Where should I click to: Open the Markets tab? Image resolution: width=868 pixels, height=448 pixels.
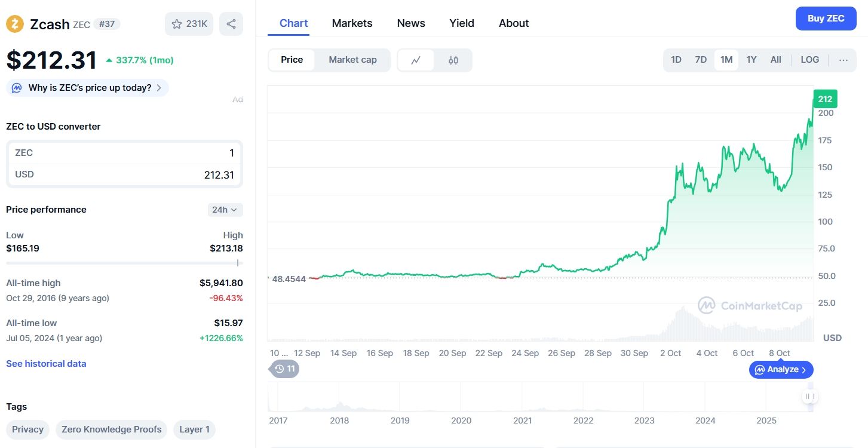point(352,23)
